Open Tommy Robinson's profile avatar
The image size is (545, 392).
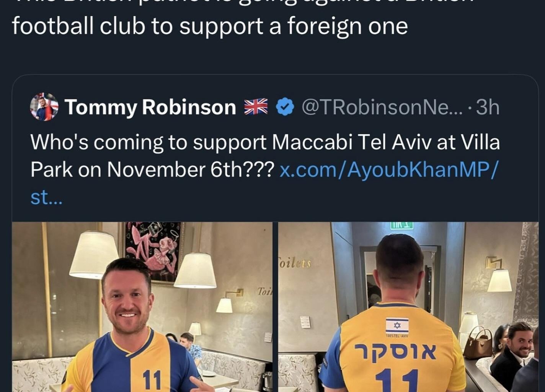pos(44,107)
